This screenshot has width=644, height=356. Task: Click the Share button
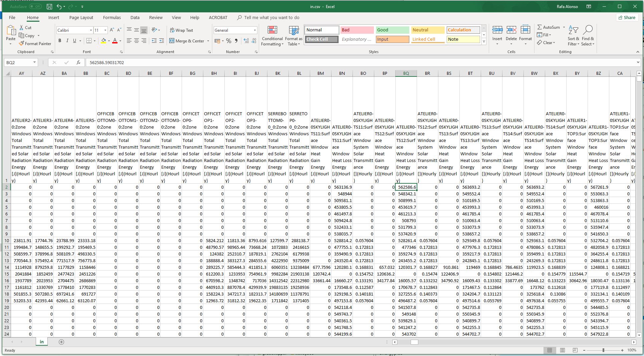[627, 18]
